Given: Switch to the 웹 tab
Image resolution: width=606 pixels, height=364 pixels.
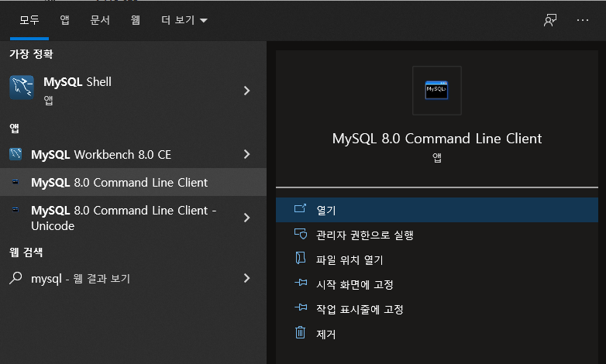Looking at the screenshot, I should tap(135, 20).
